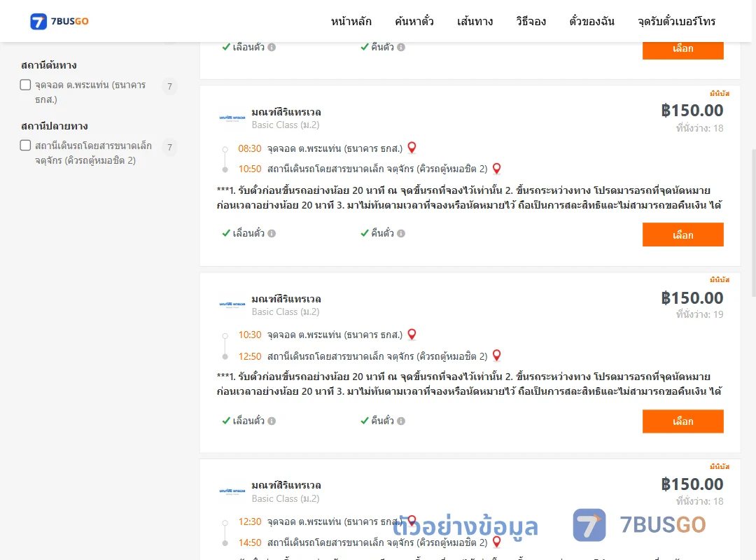Screen dimensions: 756x560
Task: Click info icon next to เลื่อนตั๋ว in 10:30 card
Action: (272, 421)
